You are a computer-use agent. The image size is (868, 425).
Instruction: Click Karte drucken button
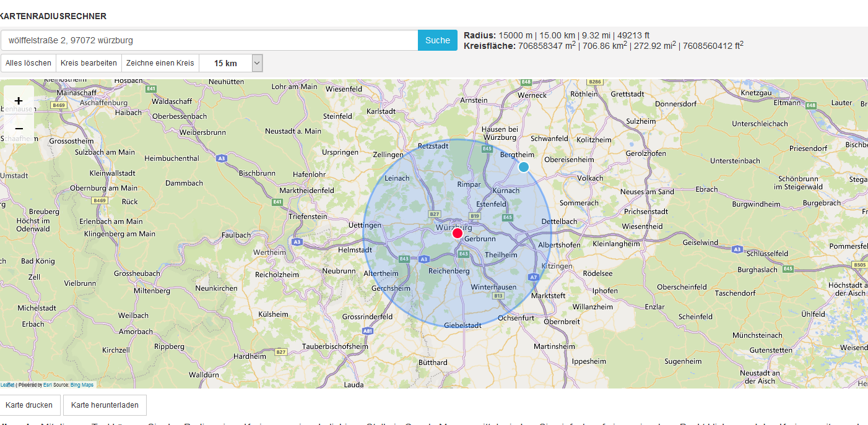pos(30,405)
